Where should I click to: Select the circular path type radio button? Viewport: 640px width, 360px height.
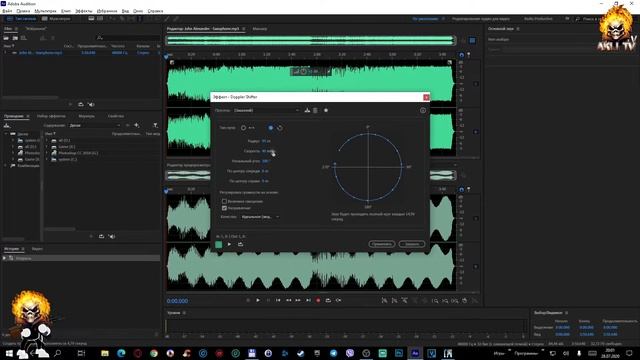pos(271,128)
